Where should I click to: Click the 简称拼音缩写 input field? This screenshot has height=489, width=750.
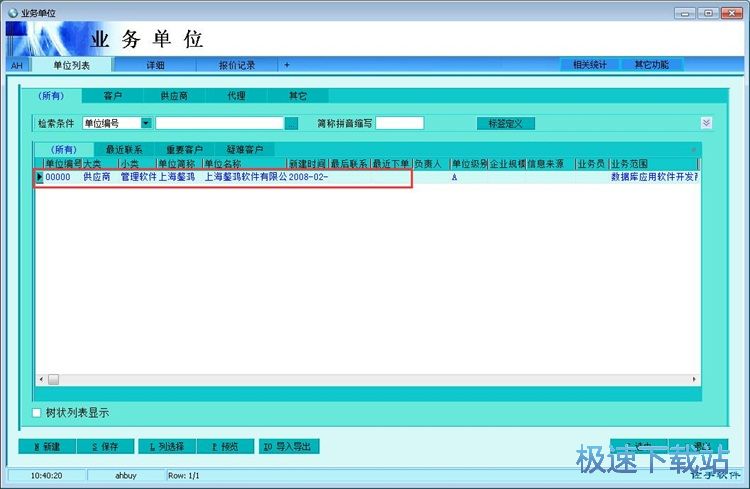400,123
